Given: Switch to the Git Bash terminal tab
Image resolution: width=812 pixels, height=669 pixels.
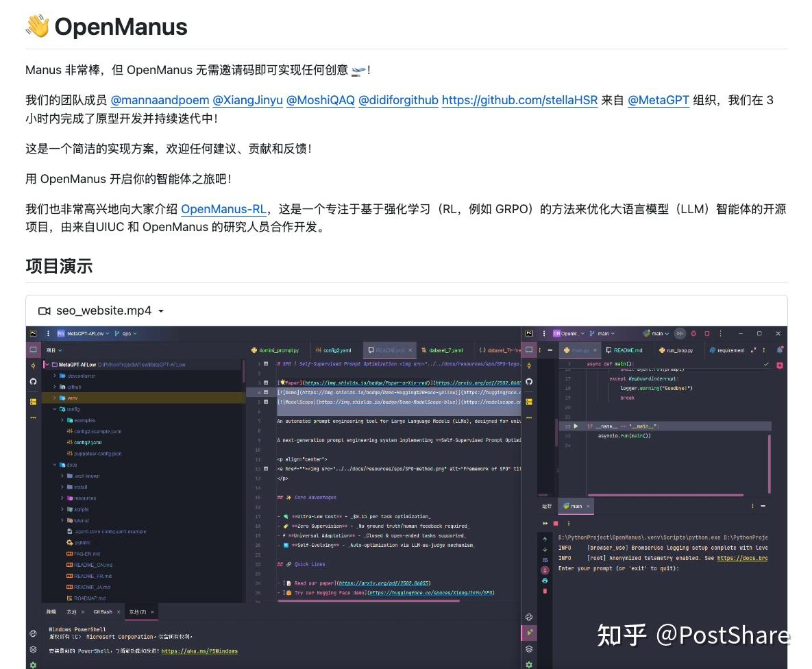Looking at the screenshot, I should 103,611.
